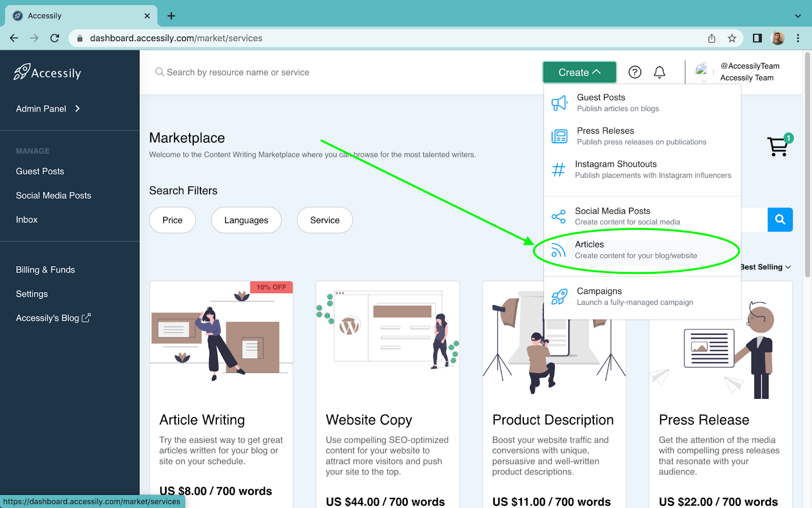Open the Price filter
The width and height of the screenshot is (812, 508).
click(173, 220)
